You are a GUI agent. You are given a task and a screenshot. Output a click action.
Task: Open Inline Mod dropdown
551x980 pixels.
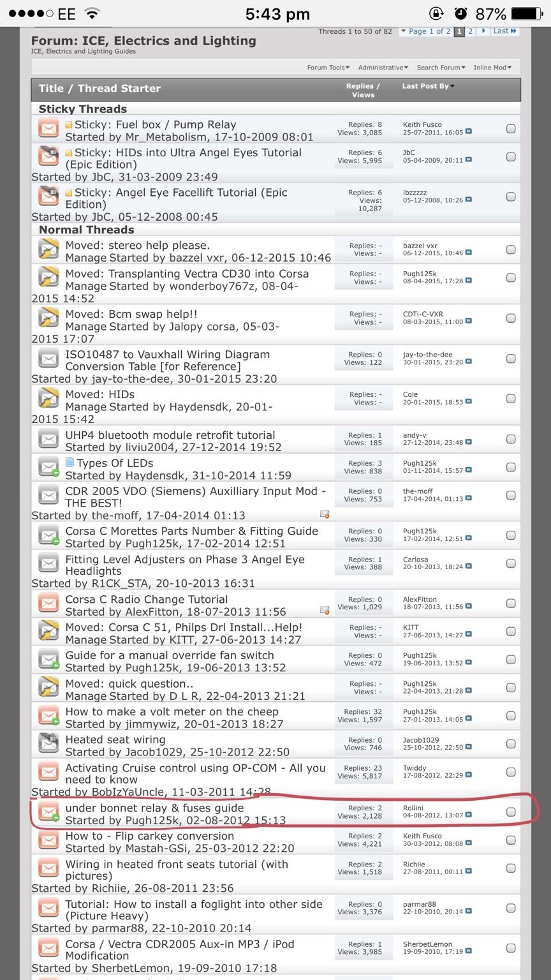(x=492, y=68)
